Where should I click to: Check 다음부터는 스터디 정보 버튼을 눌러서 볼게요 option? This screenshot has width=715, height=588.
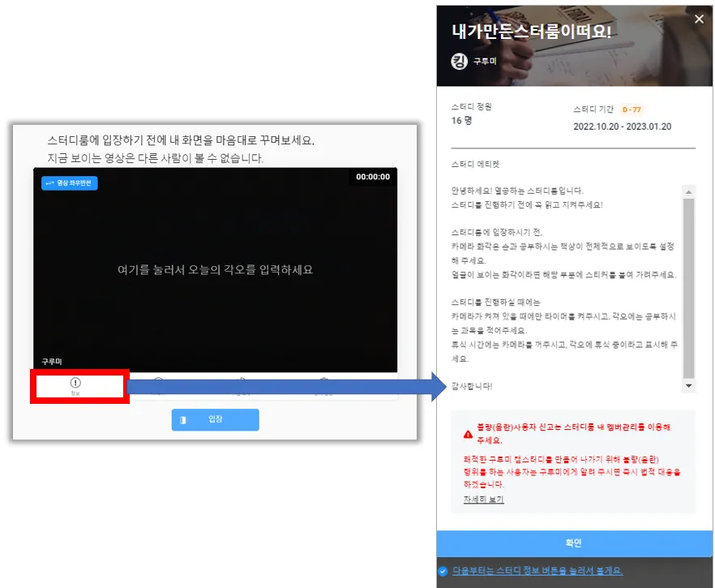pyautogui.click(x=443, y=571)
